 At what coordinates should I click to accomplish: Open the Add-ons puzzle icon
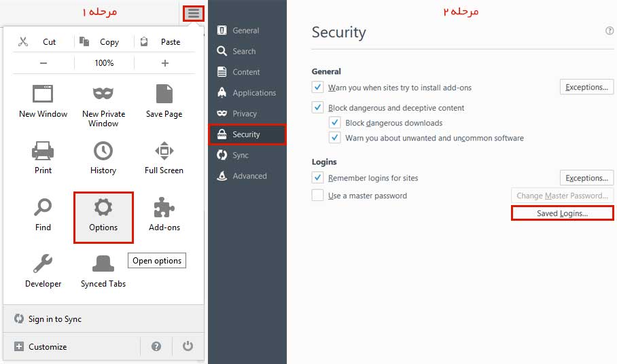click(164, 207)
